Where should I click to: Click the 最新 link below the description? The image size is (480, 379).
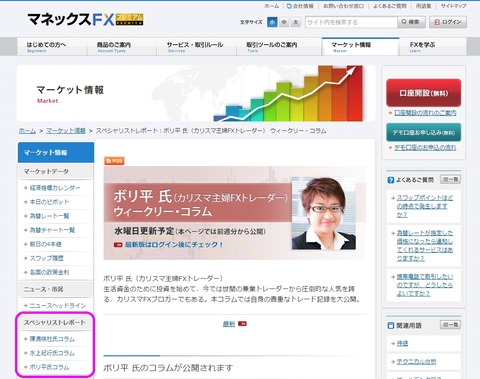[x=229, y=324]
